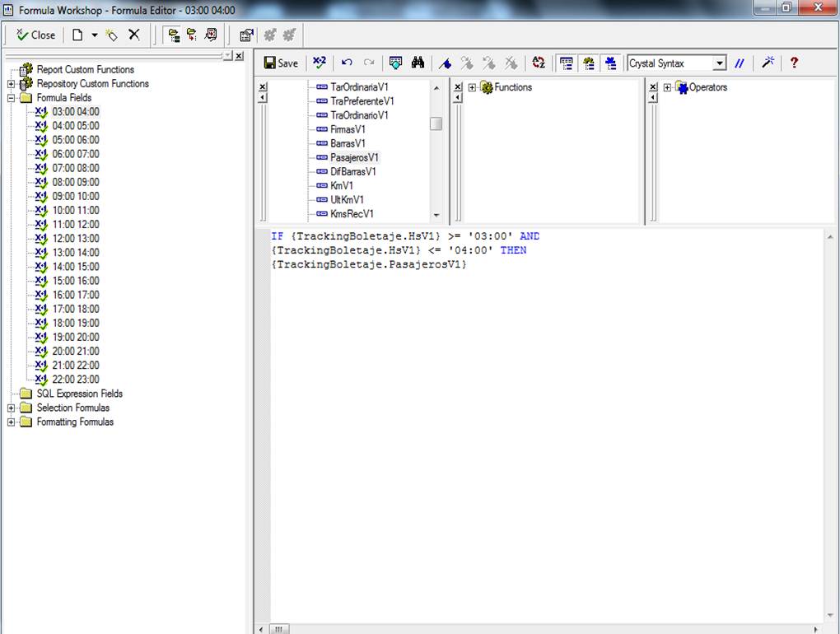Open the 22:00 23:00 formula
Viewport: 840px width, 634px height.
click(76, 380)
